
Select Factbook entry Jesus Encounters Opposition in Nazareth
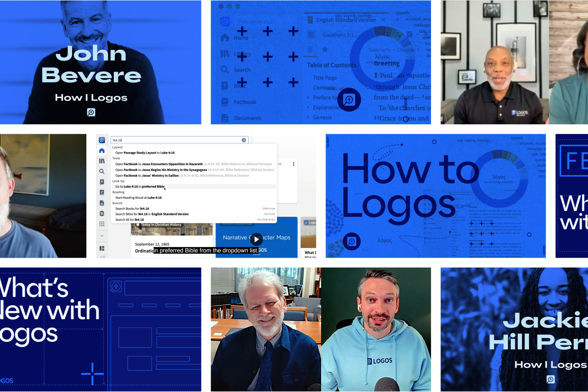[194, 164]
